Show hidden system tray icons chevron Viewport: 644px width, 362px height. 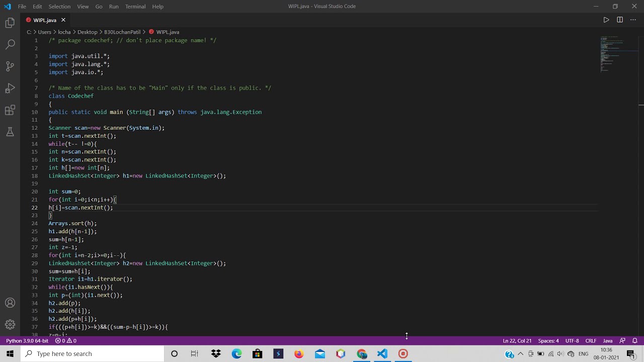(x=520, y=354)
